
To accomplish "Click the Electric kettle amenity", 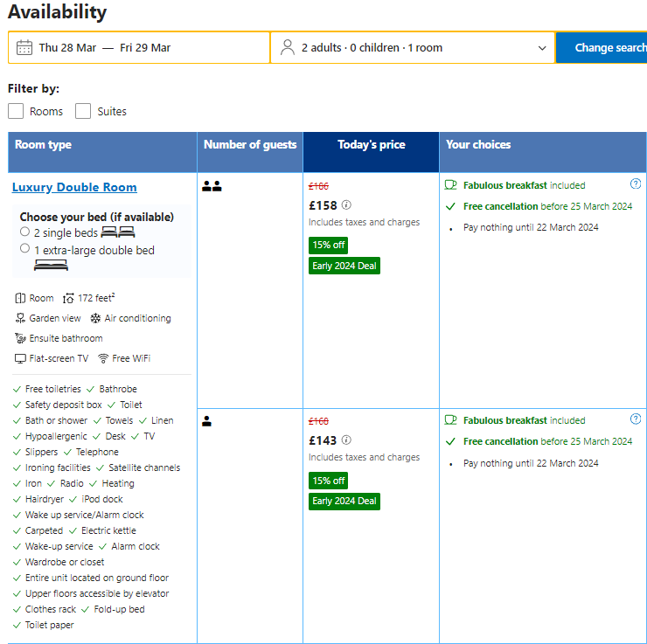I will click(108, 530).
